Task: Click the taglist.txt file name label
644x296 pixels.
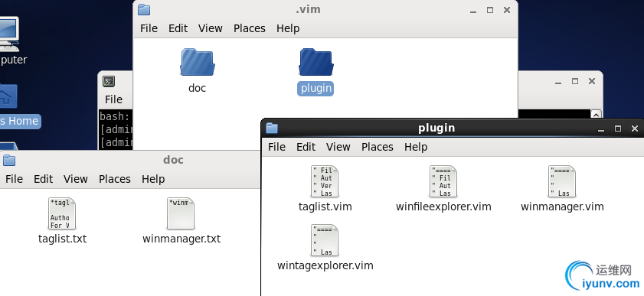Action: [x=63, y=239]
